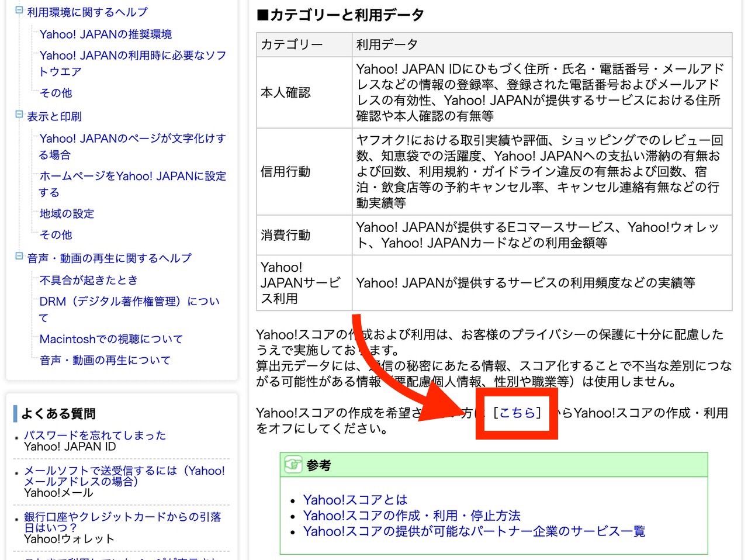Click the Yahoo!ウォレット label under bank FAQ

coord(69,539)
